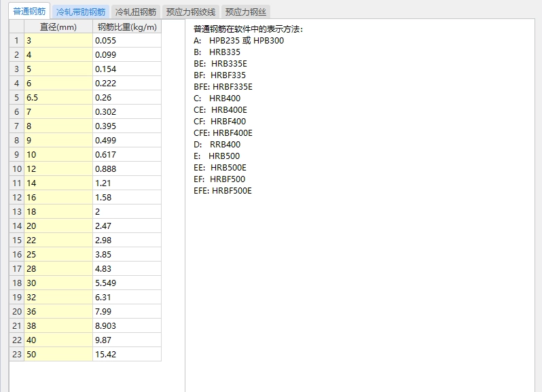Image resolution: width=542 pixels, height=392 pixels.
Task: Select the diameter cell with value 16
Action: [58, 198]
